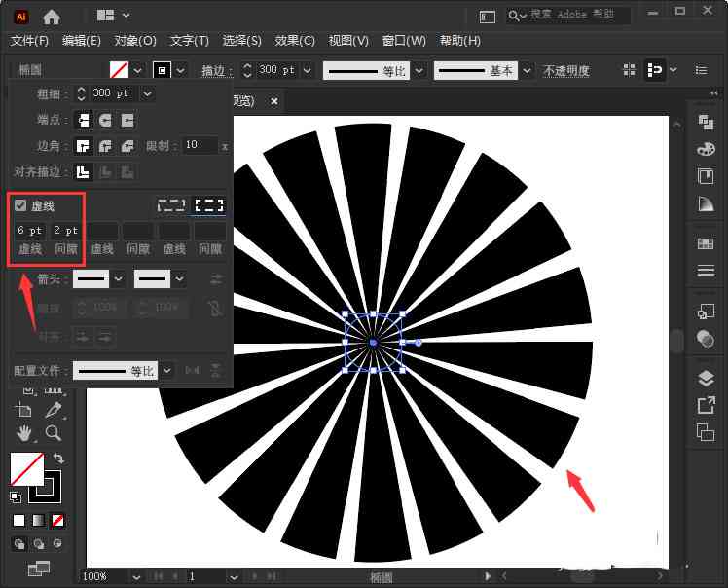Click the fill color swatch in control bar

coord(119,71)
